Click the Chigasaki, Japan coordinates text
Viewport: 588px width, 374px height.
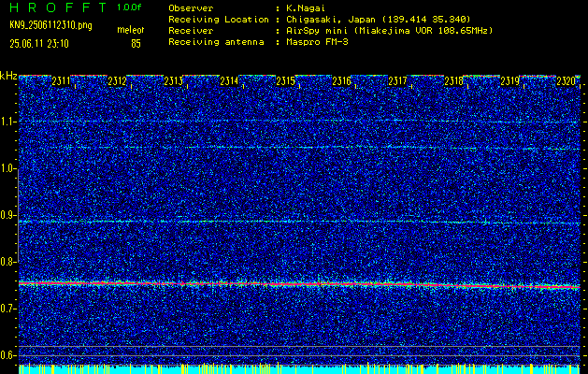379,20
